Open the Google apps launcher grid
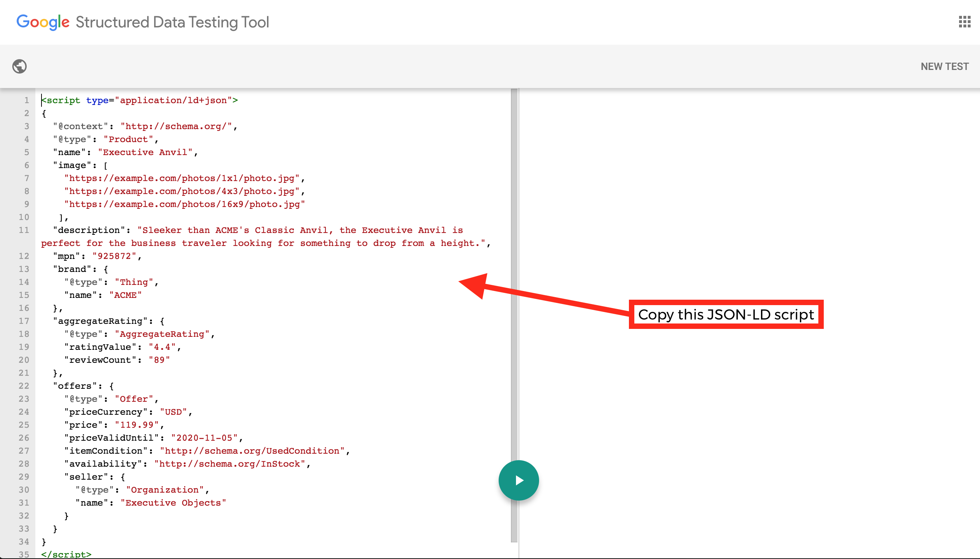 (964, 22)
